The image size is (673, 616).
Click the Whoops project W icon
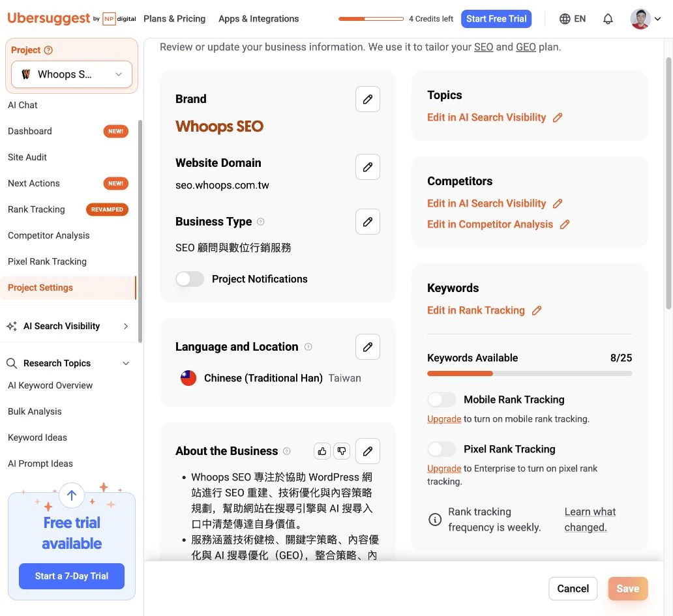[x=26, y=74]
